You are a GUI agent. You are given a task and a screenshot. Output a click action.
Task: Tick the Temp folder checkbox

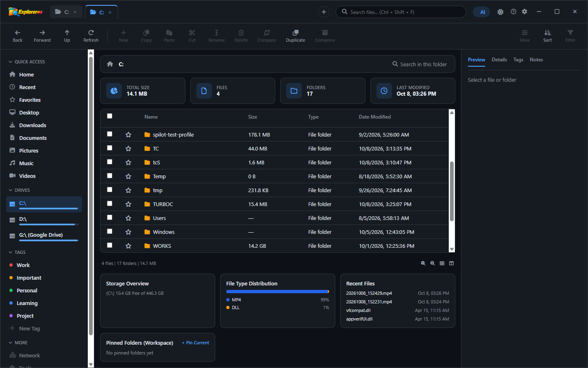point(109,176)
